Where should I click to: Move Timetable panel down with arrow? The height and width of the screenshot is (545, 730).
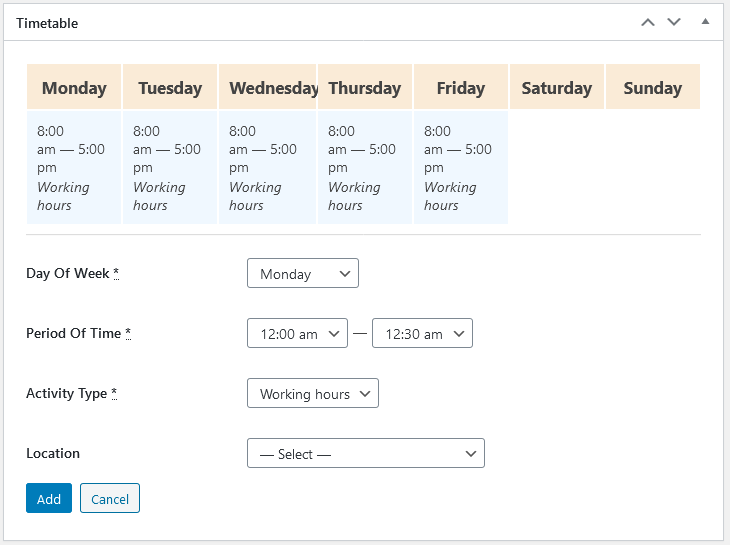tap(674, 22)
